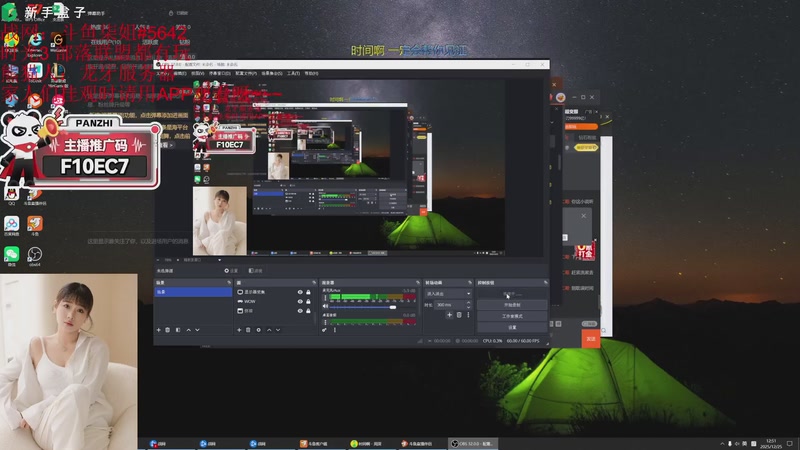Pop out the Scenes panel dock icon
Screen dimensions: 800x450
click(229, 283)
